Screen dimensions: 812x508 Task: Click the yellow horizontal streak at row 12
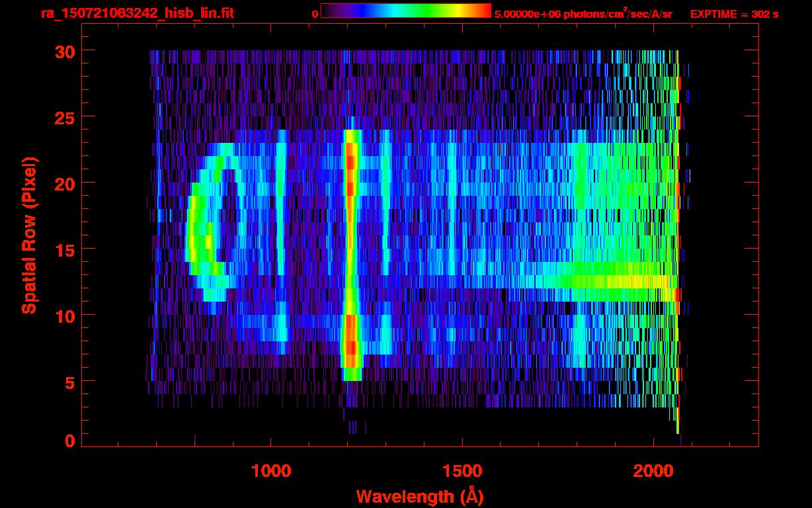click(615, 282)
